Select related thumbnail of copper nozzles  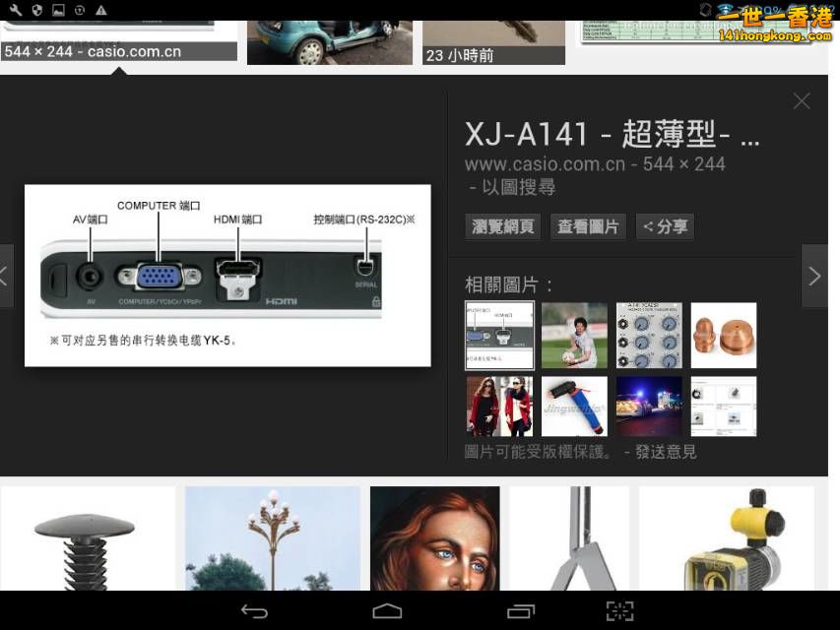[724, 336]
